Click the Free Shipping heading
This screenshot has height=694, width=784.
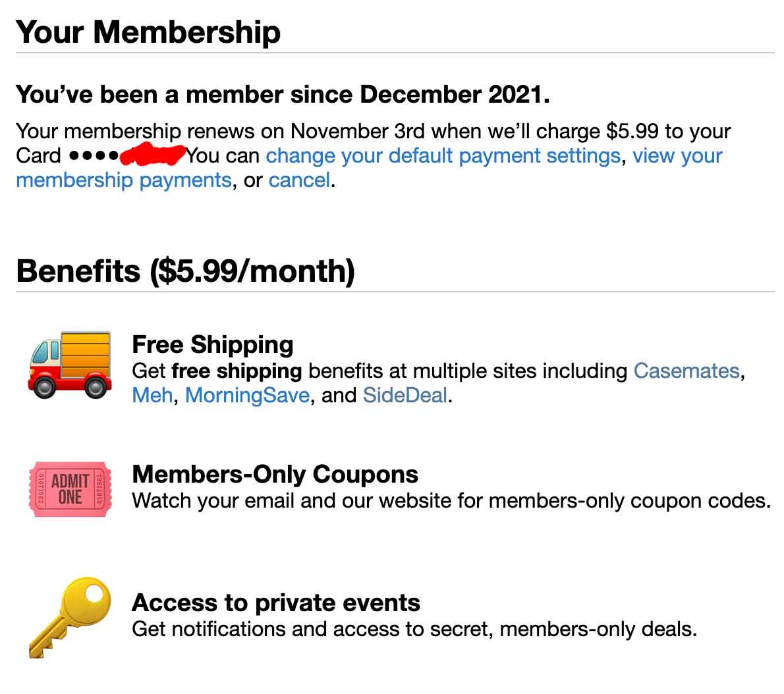click(x=212, y=344)
